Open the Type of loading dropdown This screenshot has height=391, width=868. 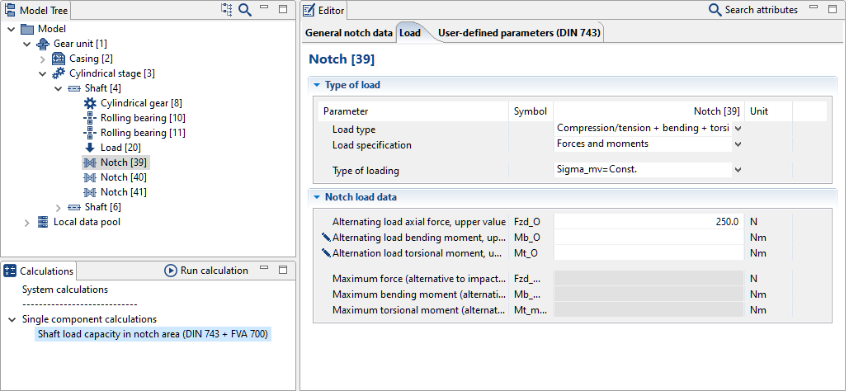pos(737,171)
